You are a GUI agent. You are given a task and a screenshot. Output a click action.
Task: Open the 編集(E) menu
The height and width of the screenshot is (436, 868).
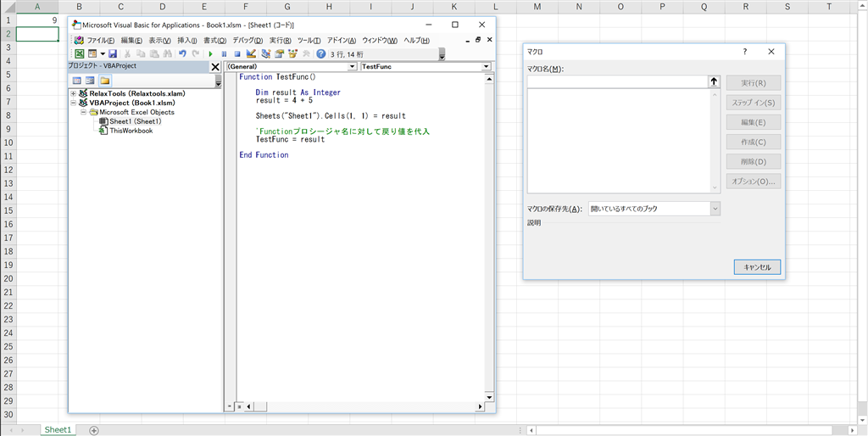point(131,41)
